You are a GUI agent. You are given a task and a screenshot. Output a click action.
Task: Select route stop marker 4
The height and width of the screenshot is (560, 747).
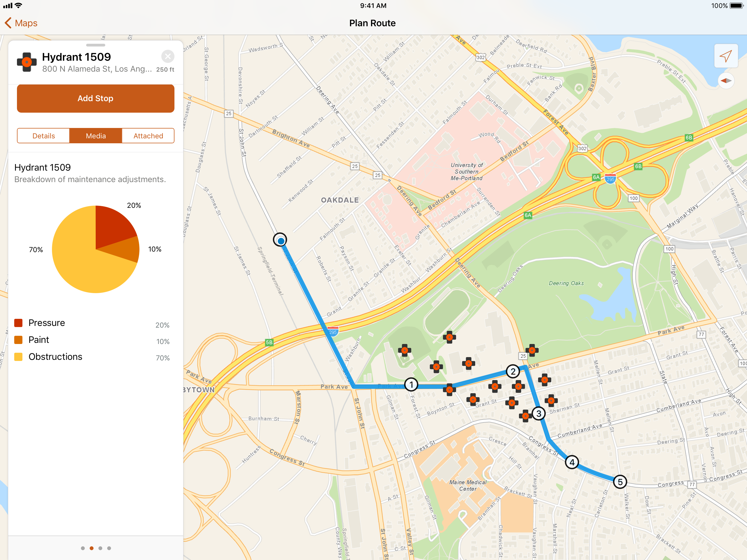[x=571, y=462]
